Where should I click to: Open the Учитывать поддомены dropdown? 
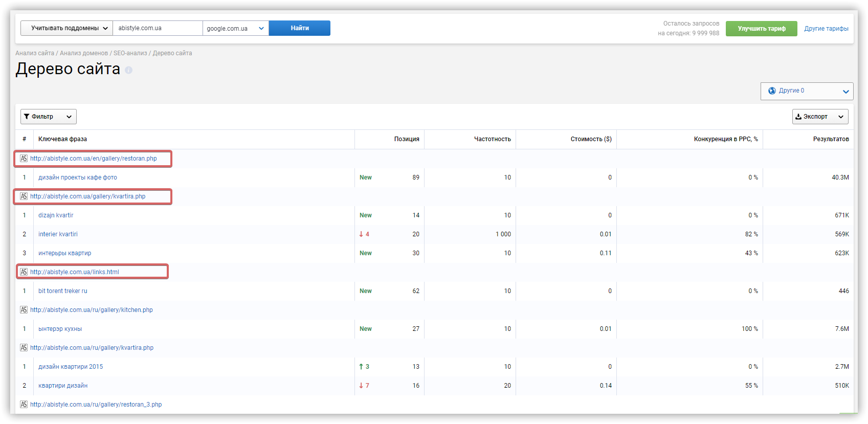66,28
